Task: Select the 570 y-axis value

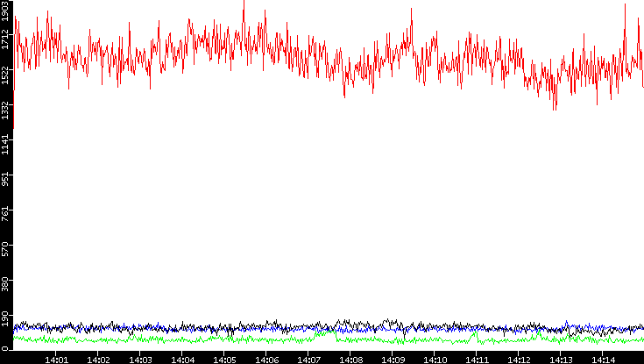Action: 5,250
